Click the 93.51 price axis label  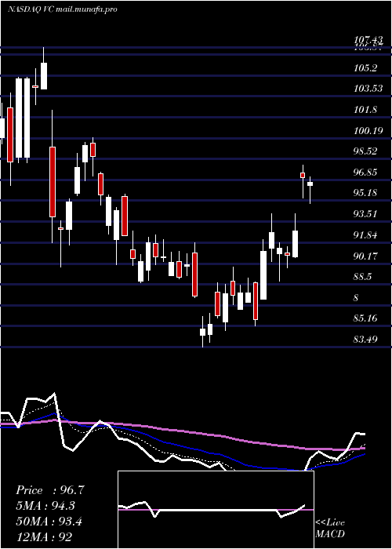365,213
